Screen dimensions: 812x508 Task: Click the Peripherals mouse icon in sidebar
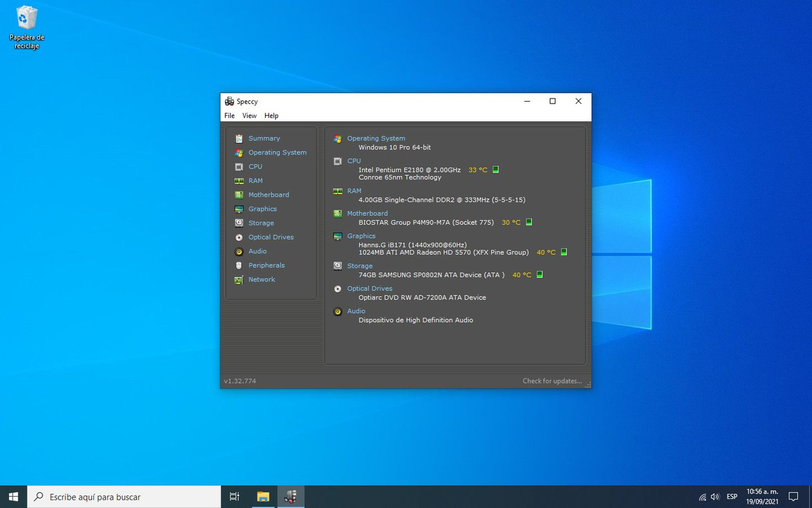pos(239,265)
